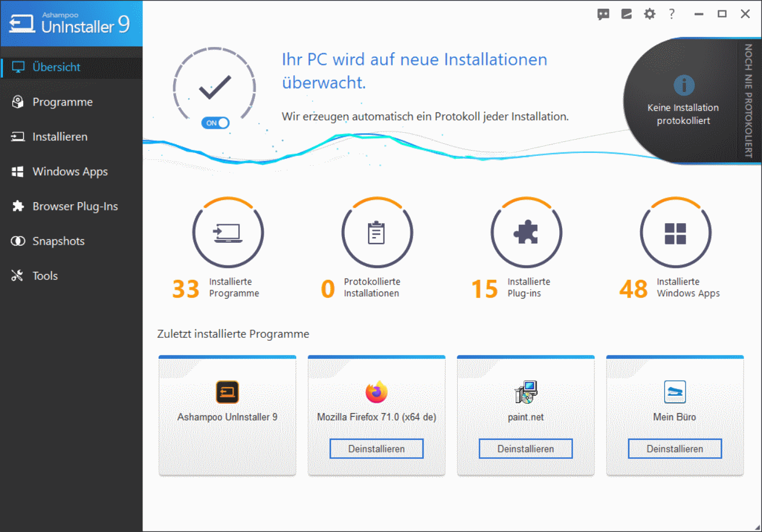
Task: Click the vertical 'Noch nie protokolliert' tab
Action: [748, 101]
